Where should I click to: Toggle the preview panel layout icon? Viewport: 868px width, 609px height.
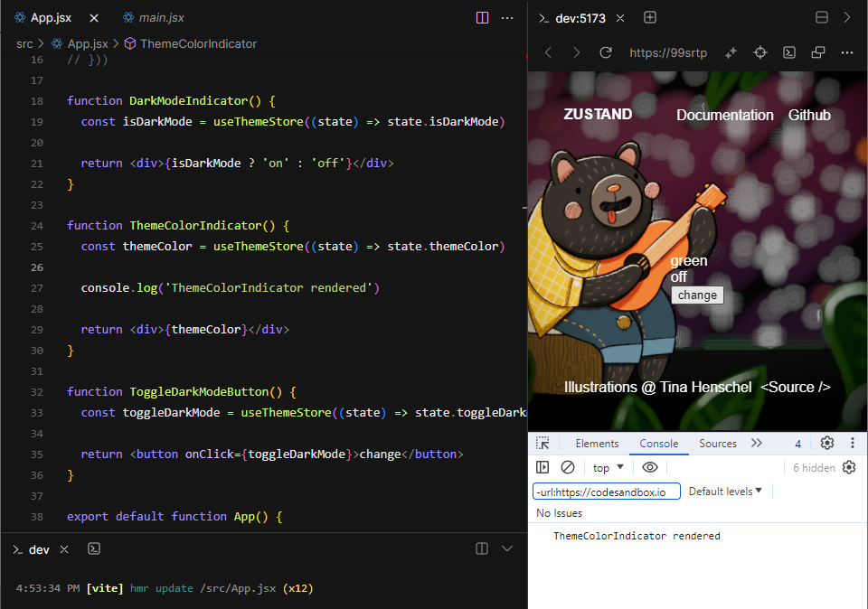[822, 18]
